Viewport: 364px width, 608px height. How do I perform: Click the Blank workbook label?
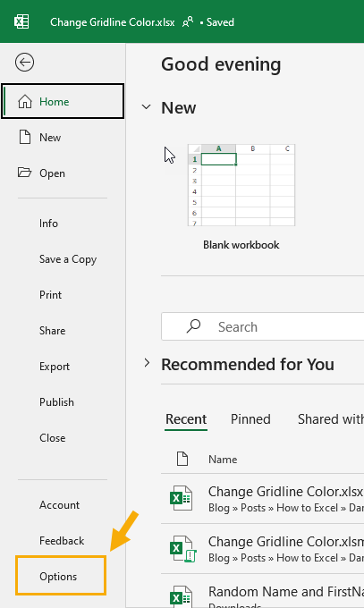click(241, 245)
